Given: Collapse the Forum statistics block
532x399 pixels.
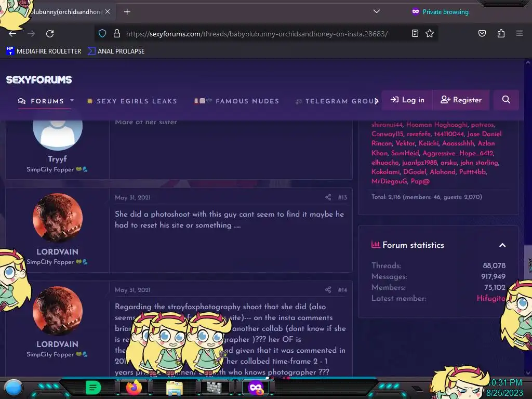Looking at the screenshot, I should 502,245.
